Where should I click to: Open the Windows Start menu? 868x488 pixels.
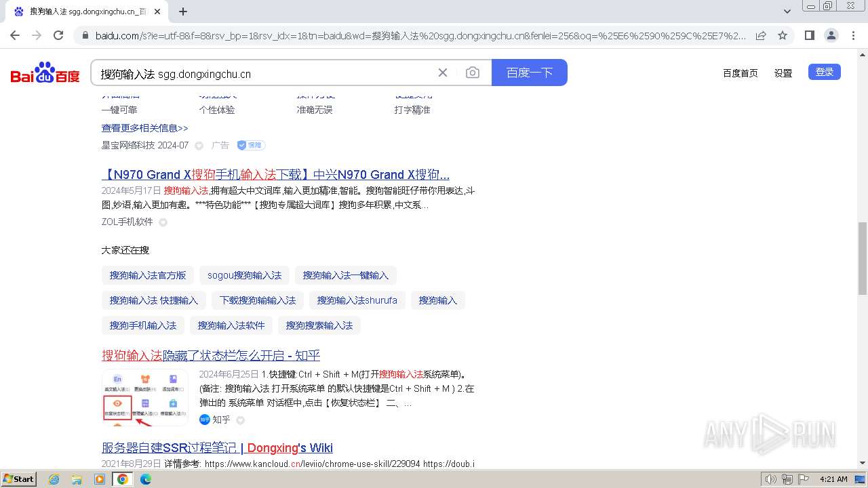18,479
